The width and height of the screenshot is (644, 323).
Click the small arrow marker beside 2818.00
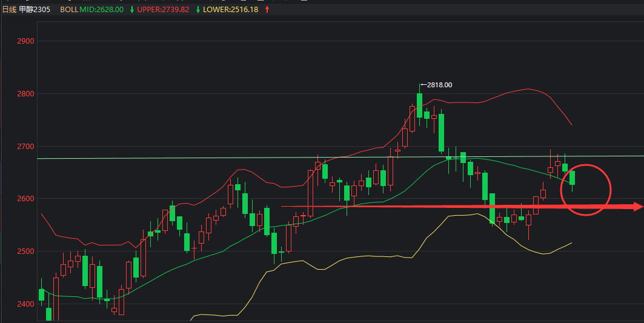tap(423, 85)
